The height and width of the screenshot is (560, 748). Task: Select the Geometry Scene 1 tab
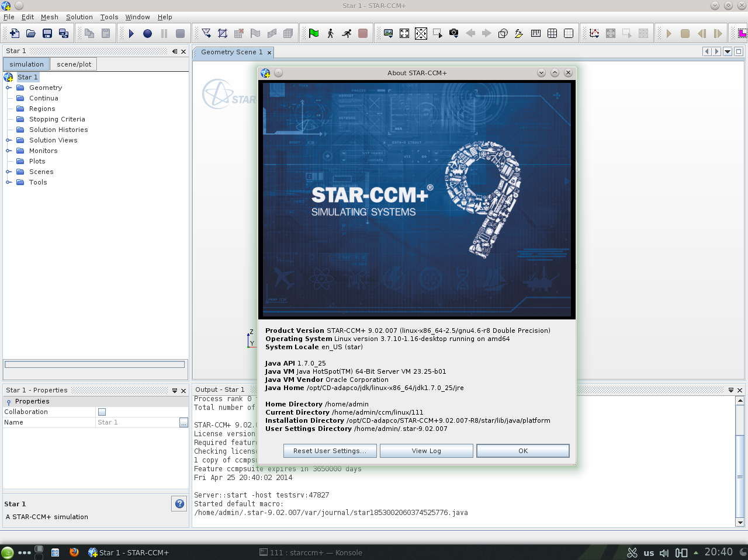click(x=232, y=52)
